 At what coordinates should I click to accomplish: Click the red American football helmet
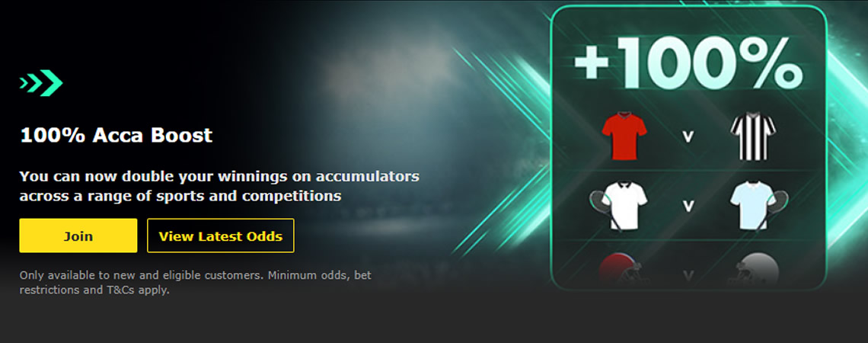623,271
